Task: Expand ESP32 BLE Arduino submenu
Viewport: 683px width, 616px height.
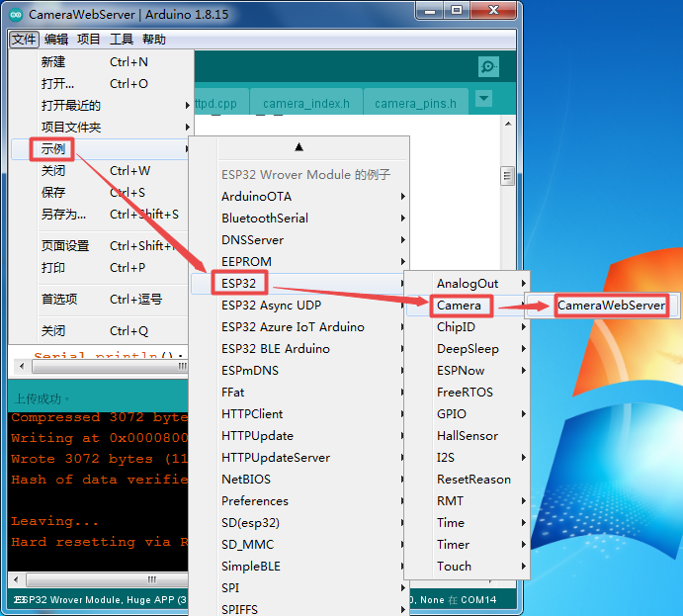Action: coord(299,349)
